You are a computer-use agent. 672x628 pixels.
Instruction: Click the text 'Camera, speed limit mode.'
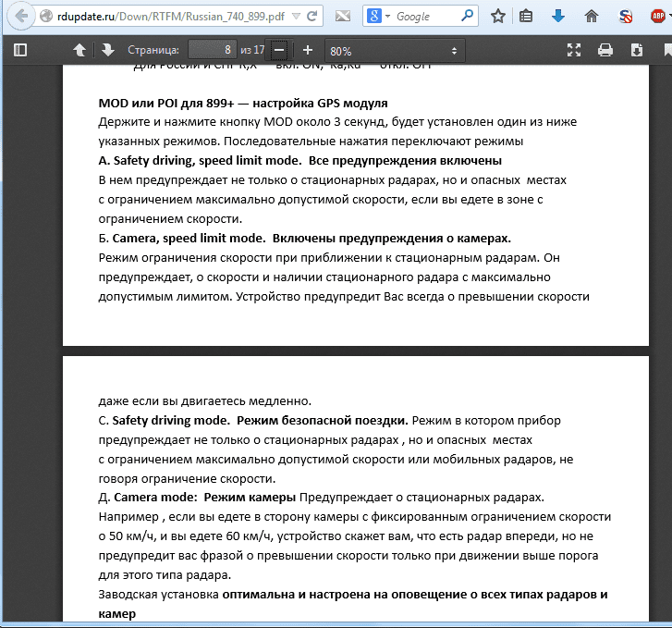coord(189,238)
